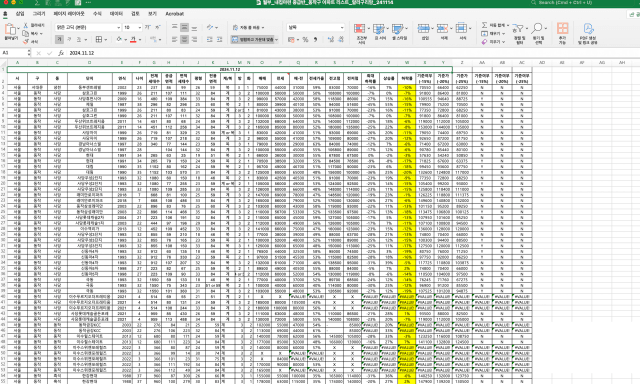The width and height of the screenshot is (640, 384).
Task: Click the Orientation text-angle icon
Action: pos(210,27)
